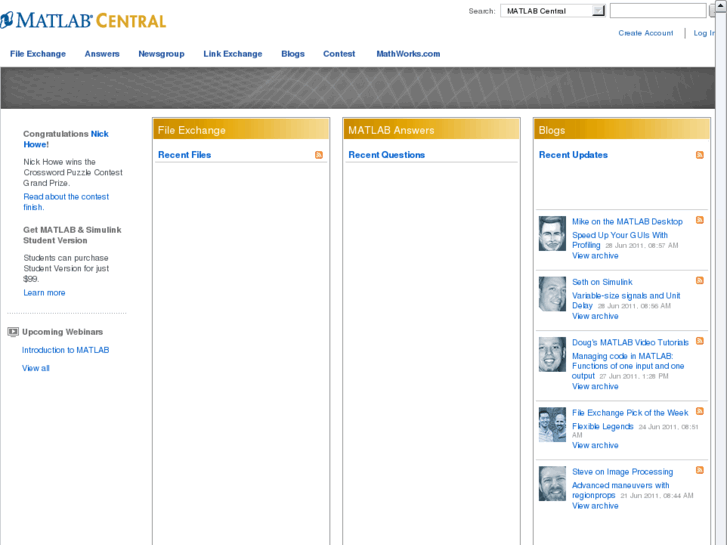Viewport: 727px width, 545px height.
Task: Open Doug's MATLAB Video Tutorials blog
Action: [x=630, y=343]
